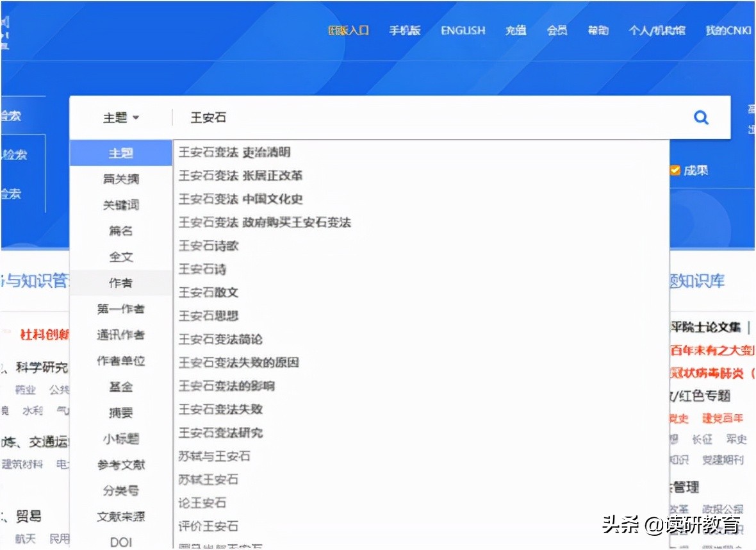
Task: Click the 帮助 help entry
Action: [596, 30]
